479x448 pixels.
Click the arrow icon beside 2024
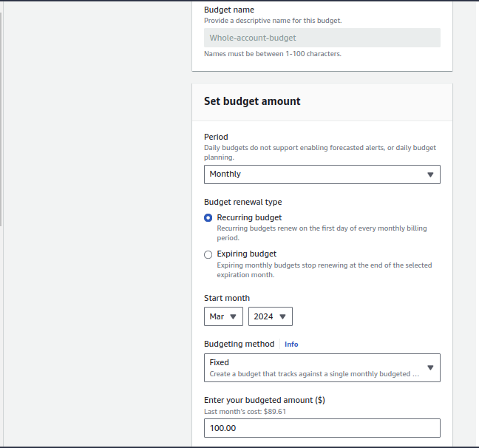click(282, 316)
